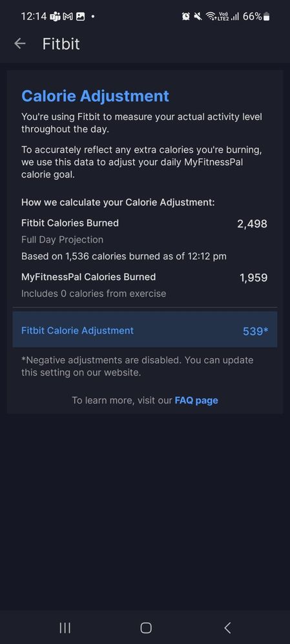
Task: Tap the Wi-Fi signal status icon
Action: [211, 17]
